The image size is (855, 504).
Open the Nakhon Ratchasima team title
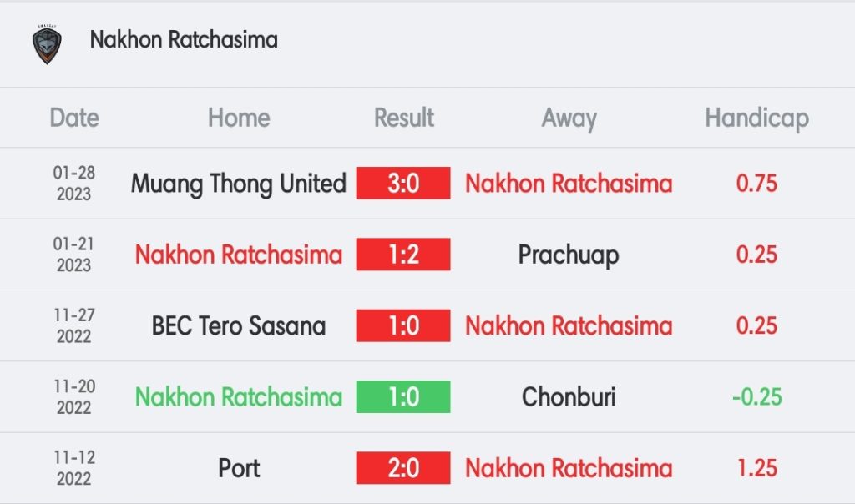pyautogui.click(x=184, y=40)
